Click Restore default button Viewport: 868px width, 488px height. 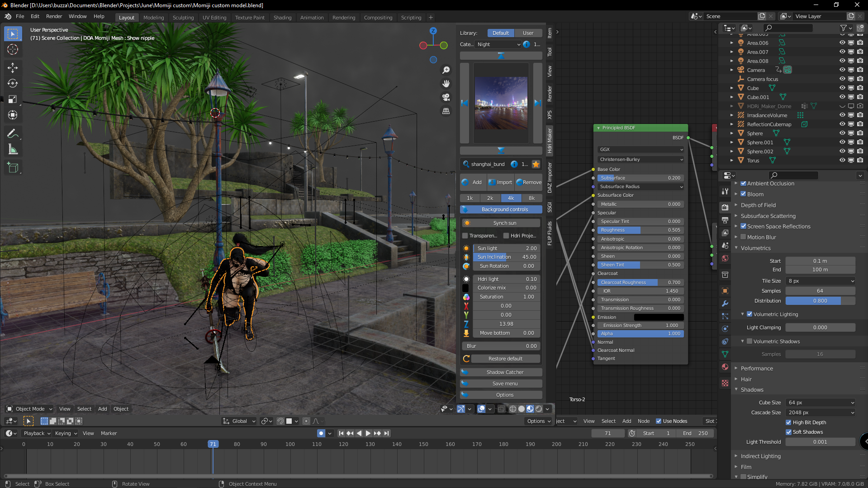(x=505, y=359)
